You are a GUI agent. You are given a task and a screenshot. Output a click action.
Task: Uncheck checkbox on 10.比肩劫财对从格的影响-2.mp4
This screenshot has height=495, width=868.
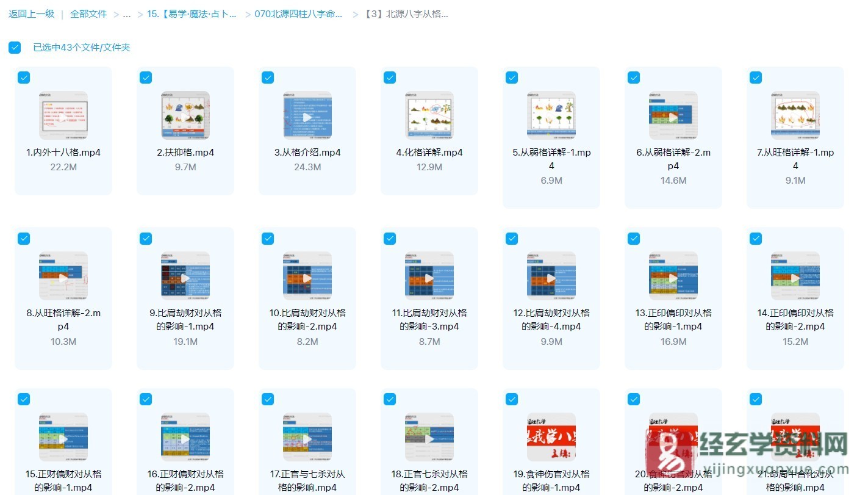[268, 239]
